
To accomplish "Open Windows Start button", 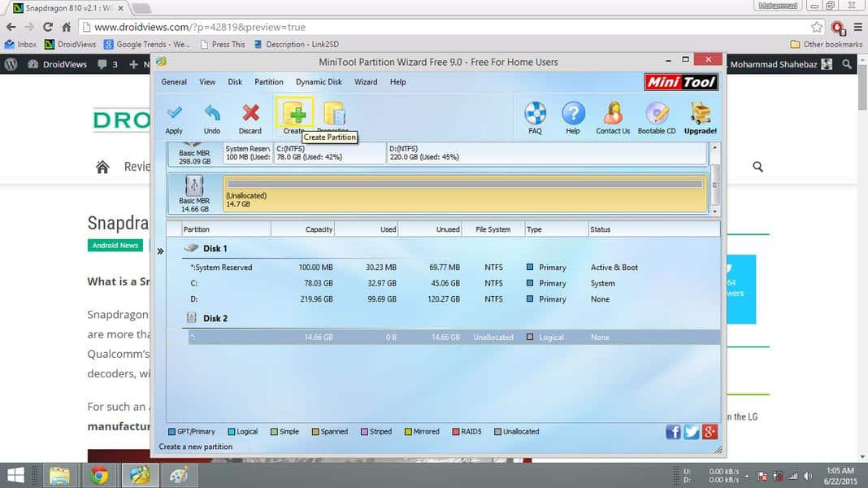I will coord(15,475).
